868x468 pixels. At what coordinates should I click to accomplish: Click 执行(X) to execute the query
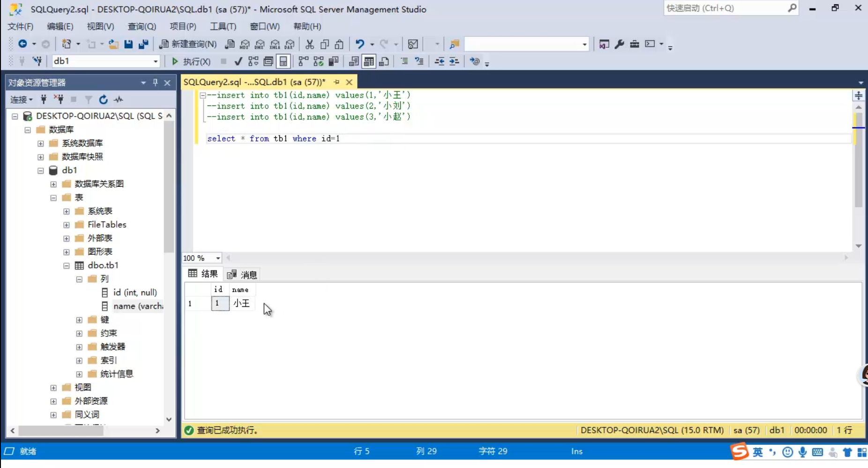[x=191, y=61]
